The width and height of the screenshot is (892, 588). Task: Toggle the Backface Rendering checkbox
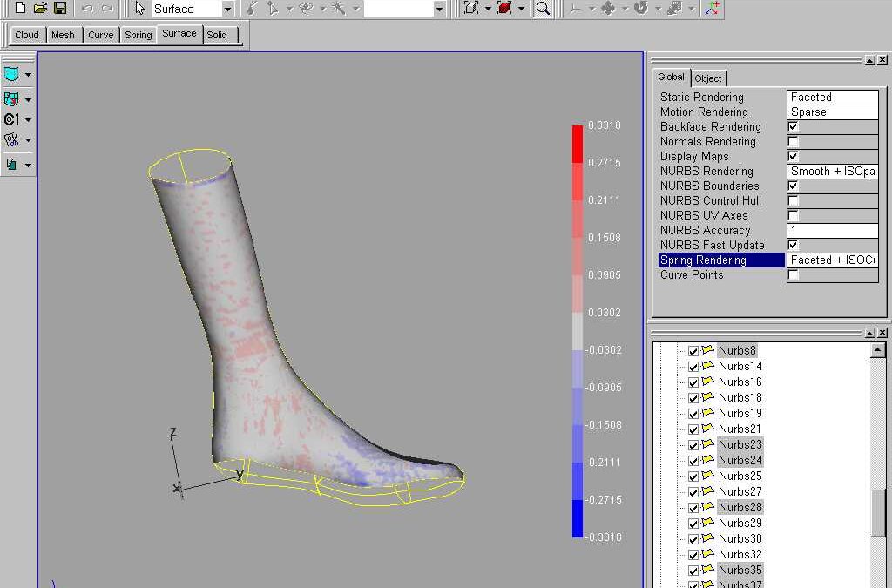pos(793,127)
